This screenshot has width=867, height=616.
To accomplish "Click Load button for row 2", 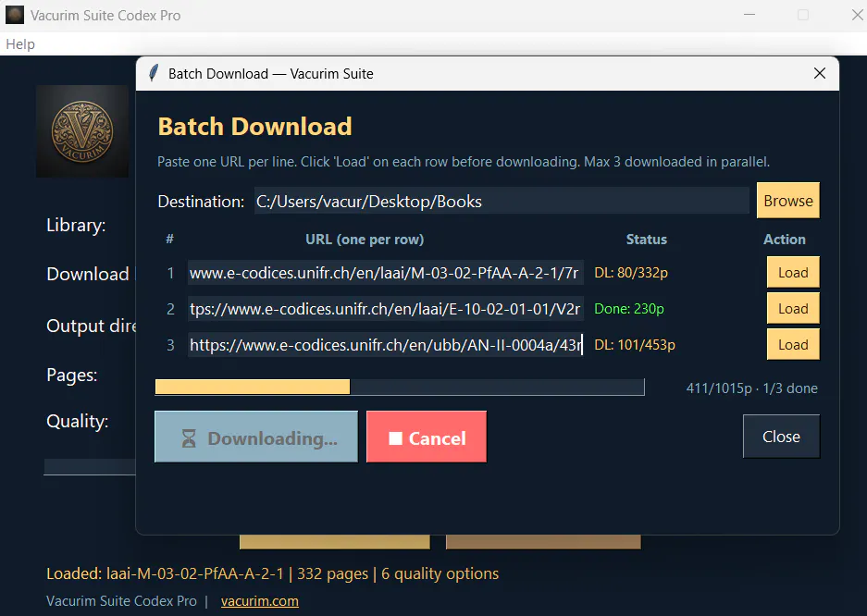I will coord(793,308).
